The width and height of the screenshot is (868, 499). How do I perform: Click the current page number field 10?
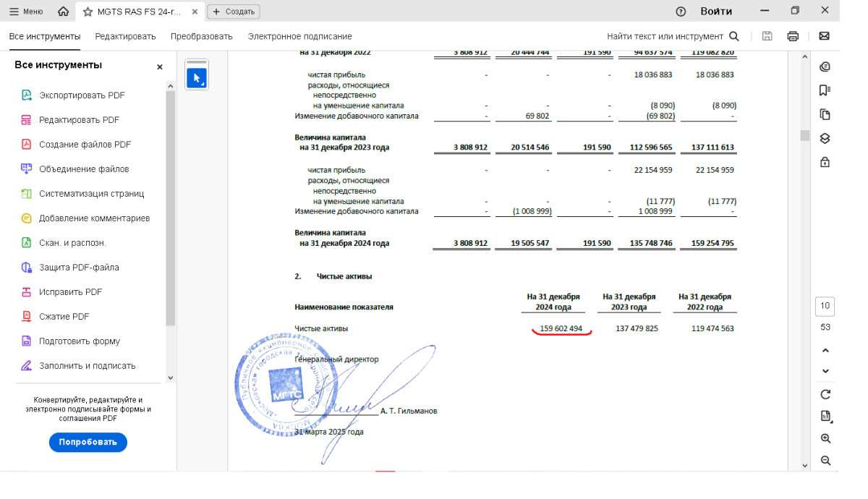[x=825, y=306]
